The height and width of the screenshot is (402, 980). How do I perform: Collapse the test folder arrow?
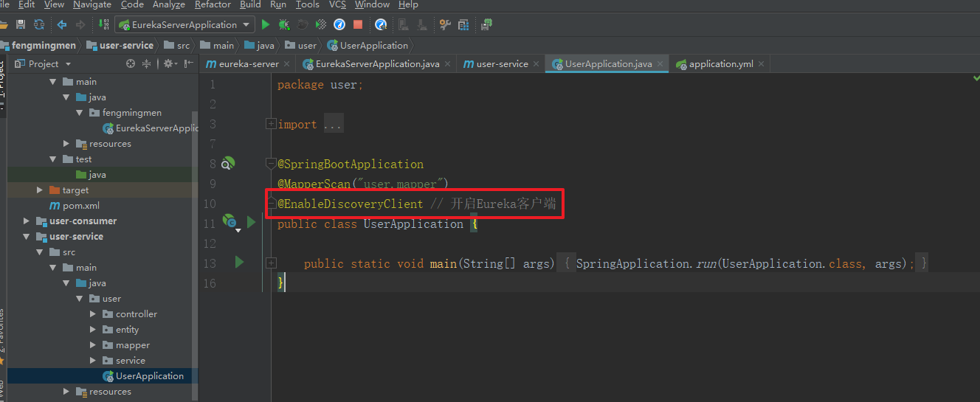pyautogui.click(x=53, y=159)
